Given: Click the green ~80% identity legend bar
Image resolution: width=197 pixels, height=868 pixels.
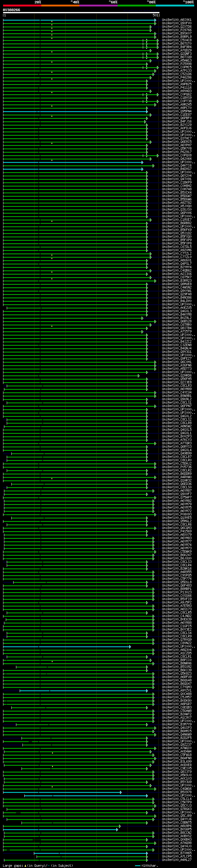Looking at the screenshot, I should tap(136, 6).
